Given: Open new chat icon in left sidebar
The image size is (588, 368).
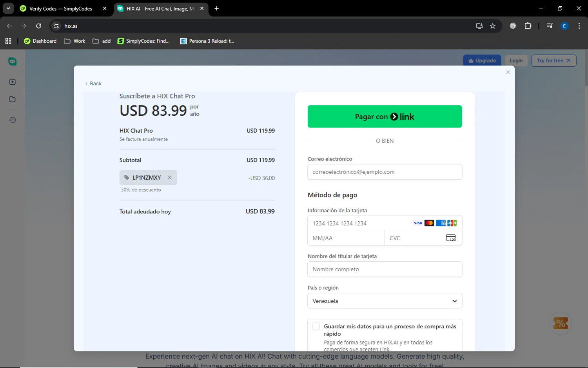Looking at the screenshot, I should coord(13,82).
